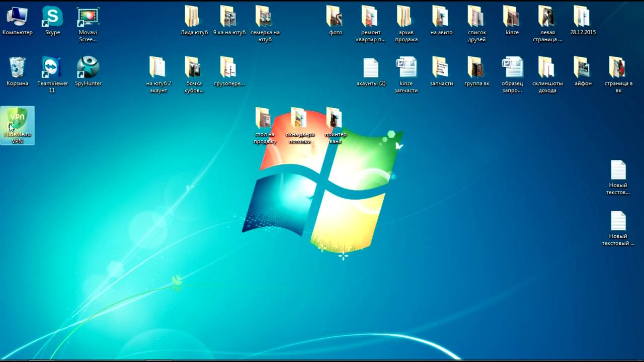
Task: Launch the Skype shortcut
Action: point(52,21)
